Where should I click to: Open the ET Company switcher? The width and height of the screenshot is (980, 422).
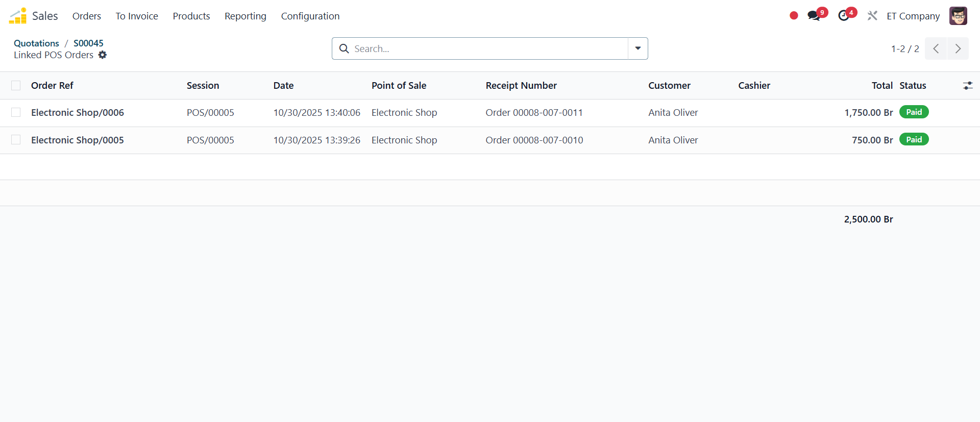point(913,16)
